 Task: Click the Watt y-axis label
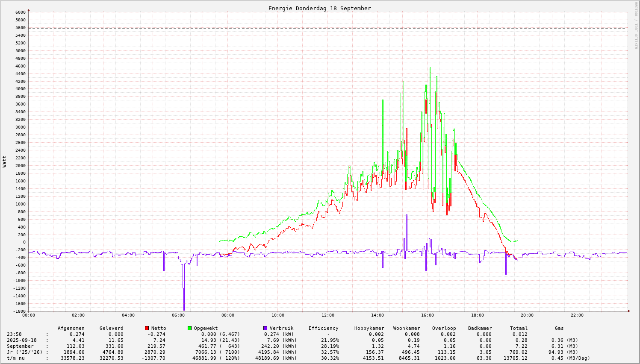coord(5,161)
